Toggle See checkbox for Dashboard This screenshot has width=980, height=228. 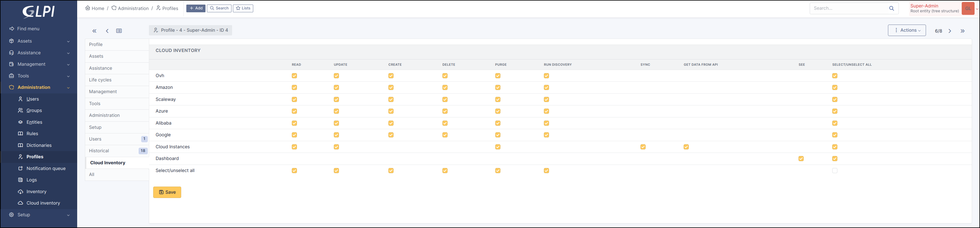tap(801, 159)
